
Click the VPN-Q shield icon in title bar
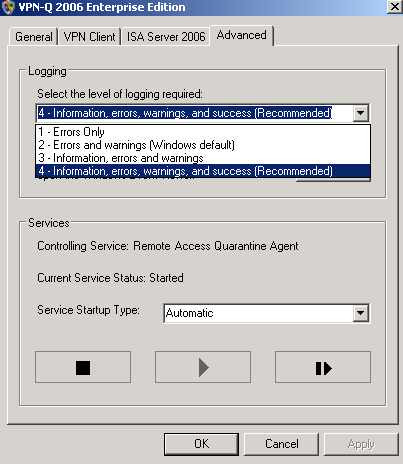[8, 7]
